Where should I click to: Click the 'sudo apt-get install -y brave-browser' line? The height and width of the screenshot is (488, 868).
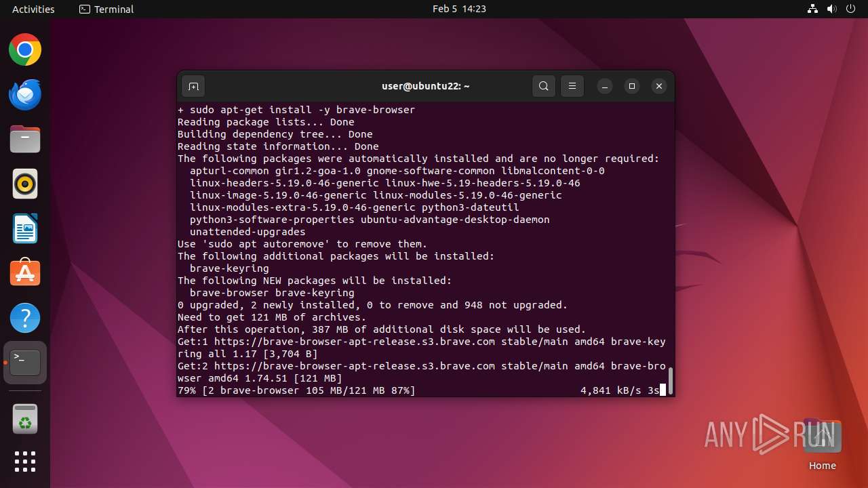coord(296,110)
